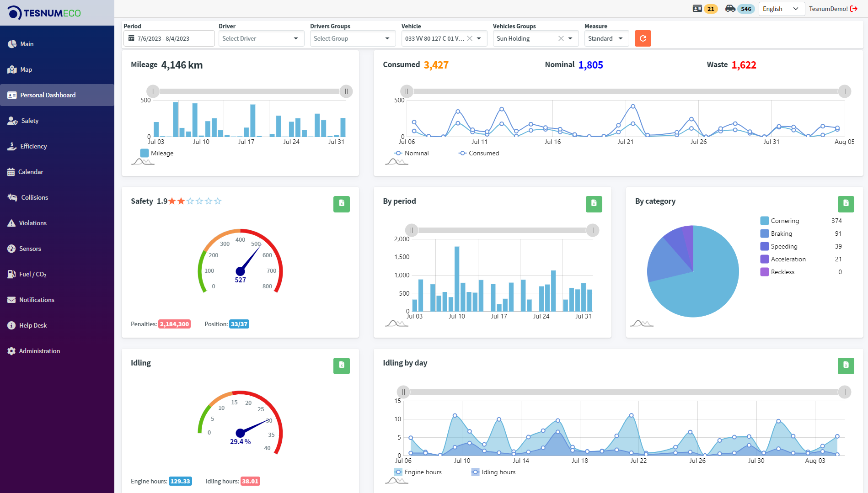The image size is (868, 493).
Task: Open the Fuel / CO2 page
Action: coord(32,274)
